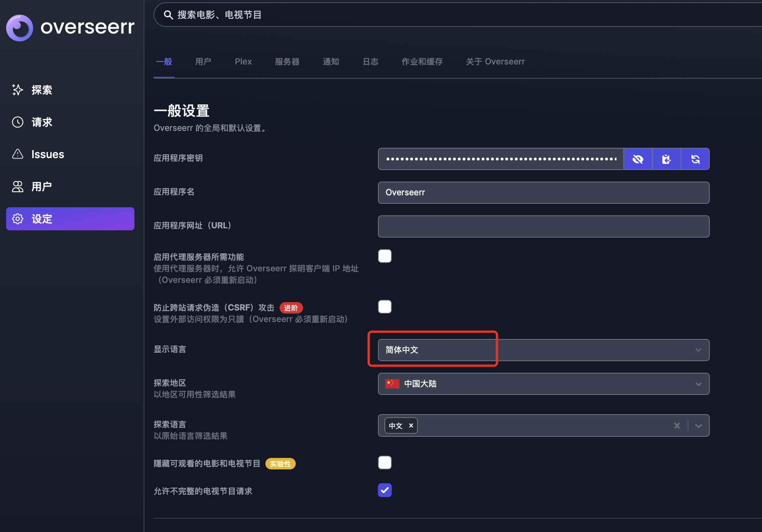Copy the application API key
762x532 pixels.
[666, 159]
